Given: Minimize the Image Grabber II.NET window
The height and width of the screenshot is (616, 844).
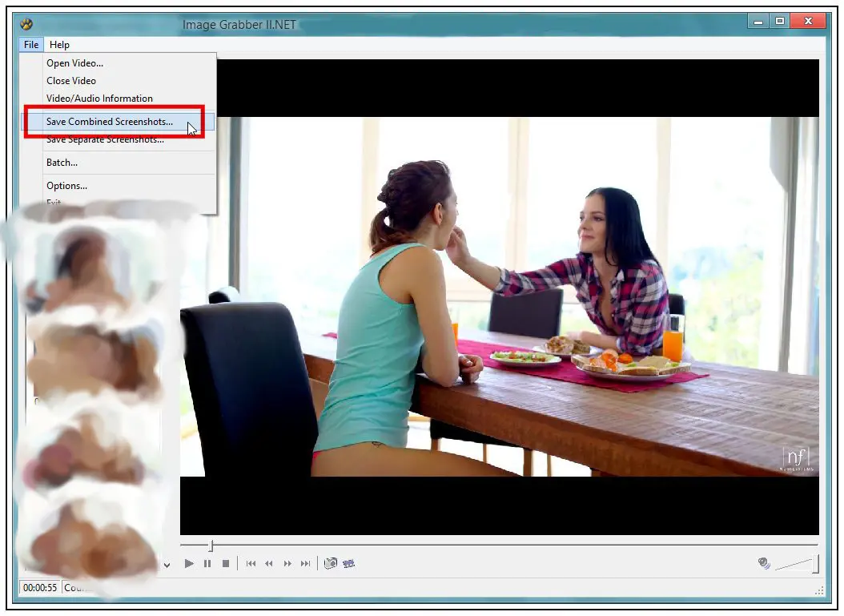Looking at the screenshot, I should (758, 22).
